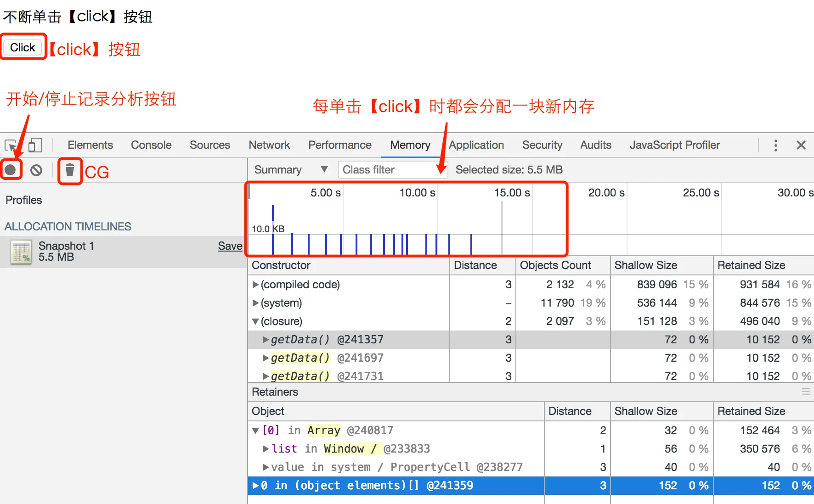Click the clear all profiles icon
This screenshot has width=814, height=504.
pyautogui.click(x=36, y=170)
